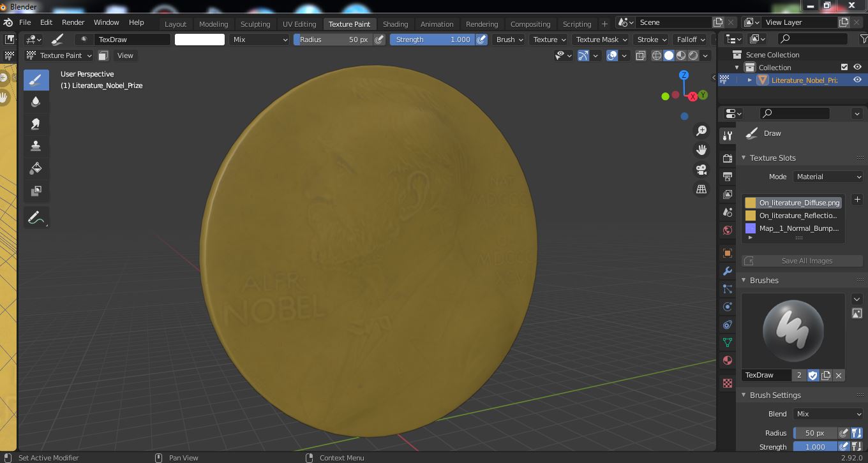Select the Smear tool
The image size is (868, 463).
36,124
